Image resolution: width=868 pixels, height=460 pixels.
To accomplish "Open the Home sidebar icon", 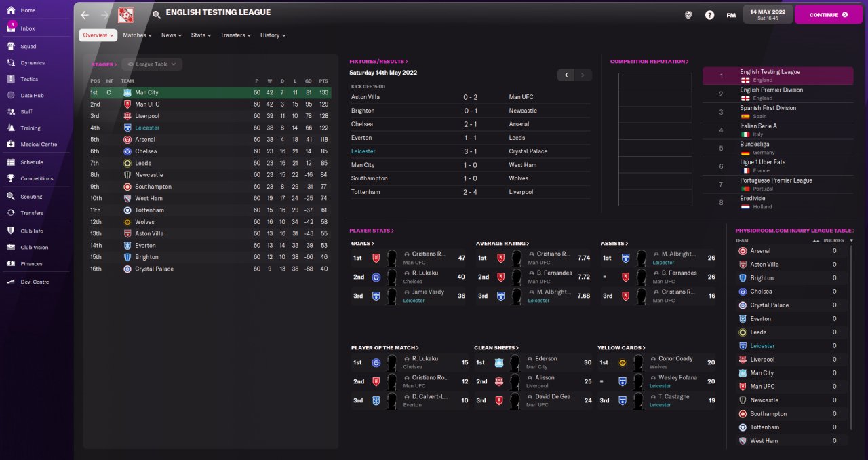I will [x=11, y=11].
